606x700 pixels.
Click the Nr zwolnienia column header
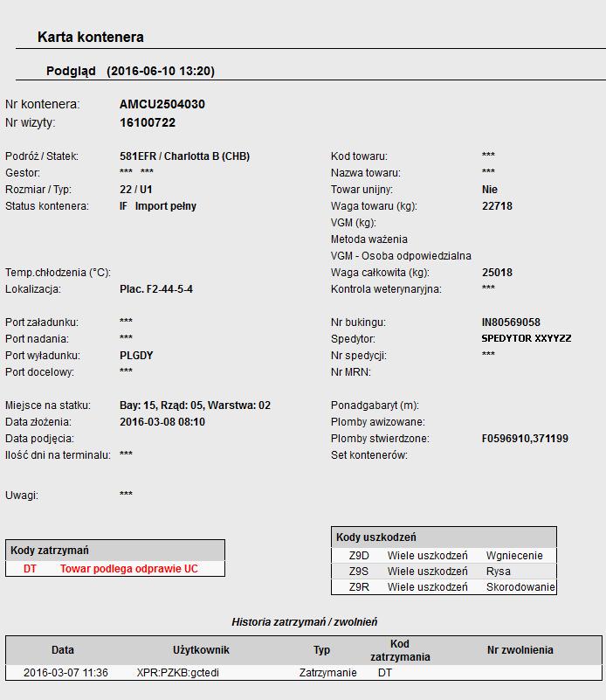[x=520, y=650]
